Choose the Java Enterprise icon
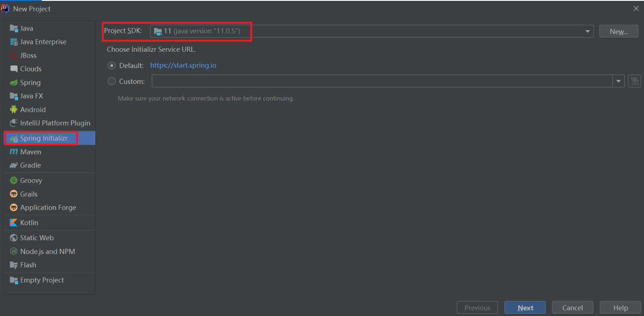Image resolution: width=644 pixels, height=316 pixels. pyautogui.click(x=14, y=42)
